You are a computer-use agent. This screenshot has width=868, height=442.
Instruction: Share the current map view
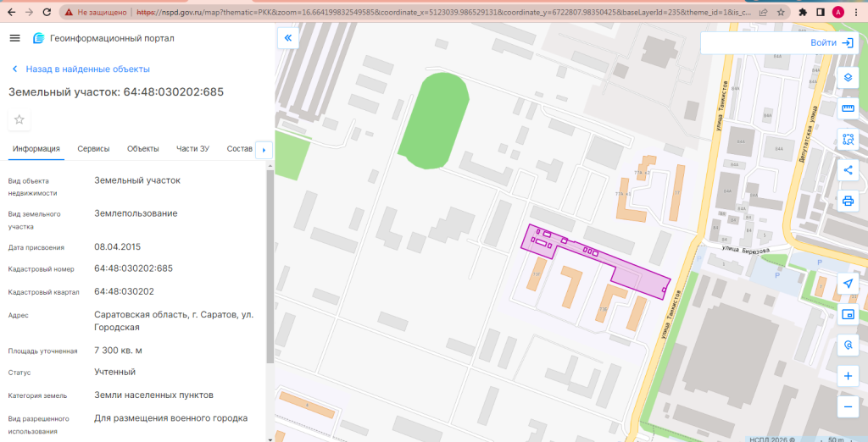(848, 170)
